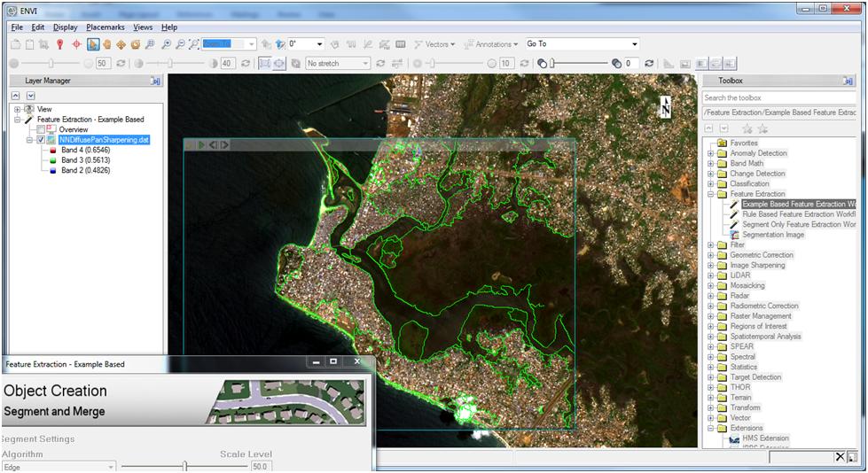
Task: Activate the Pan hand tool
Action: pyautogui.click(x=107, y=44)
